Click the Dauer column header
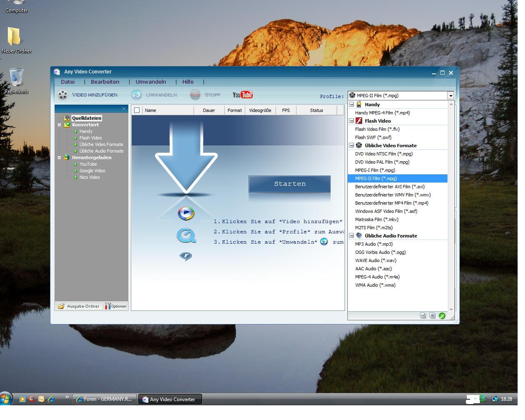The width and height of the screenshot is (525, 420). tap(209, 110)
